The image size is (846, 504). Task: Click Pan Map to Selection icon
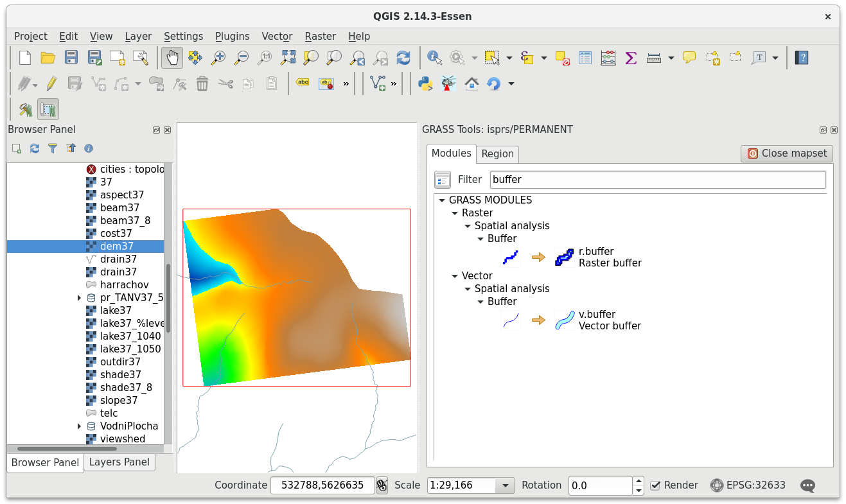[195, 58]
